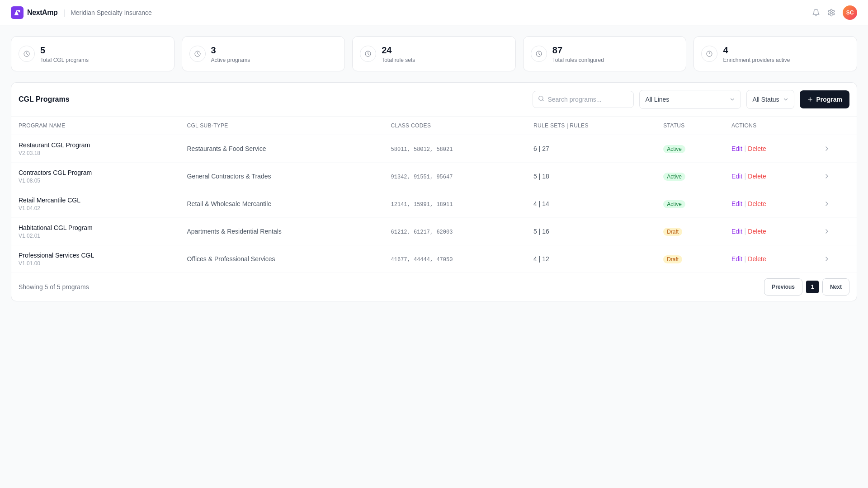Click the Meridian Specialty Insurance header text

pyautogui.click(x=111, y=13)
